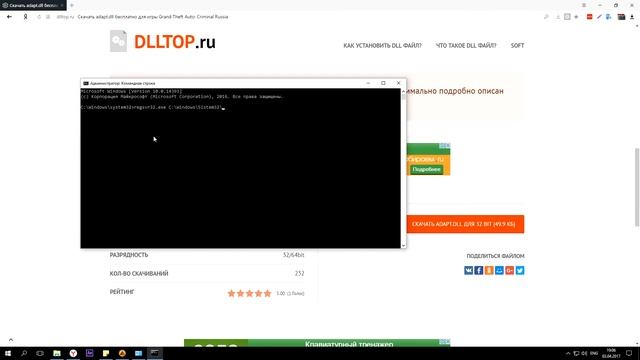Click the volume icon in system tray
The image size is (640, 360).
pyautogui.click(x=584, y=353)
